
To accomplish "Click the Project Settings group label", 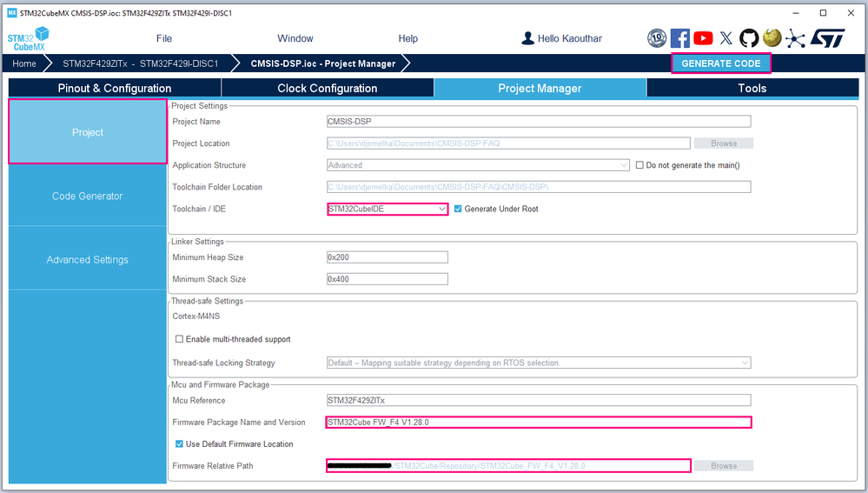I will [199, 106].
